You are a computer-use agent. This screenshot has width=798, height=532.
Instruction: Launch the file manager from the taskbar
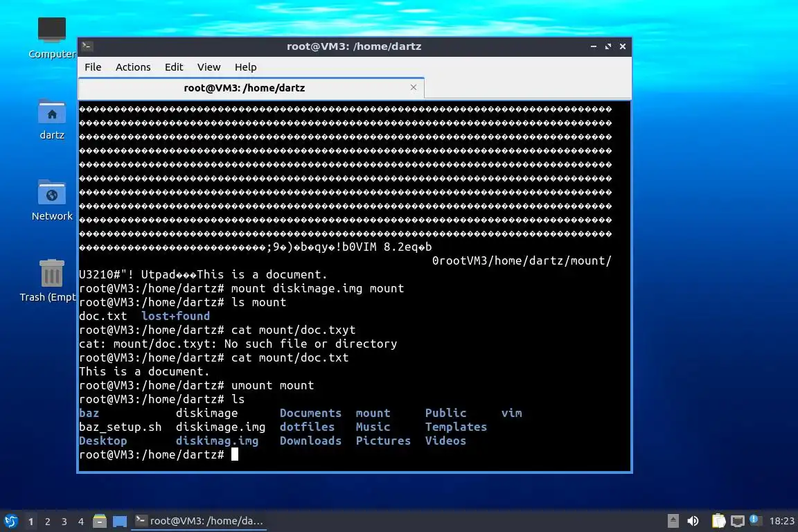[x=100, y=521]
